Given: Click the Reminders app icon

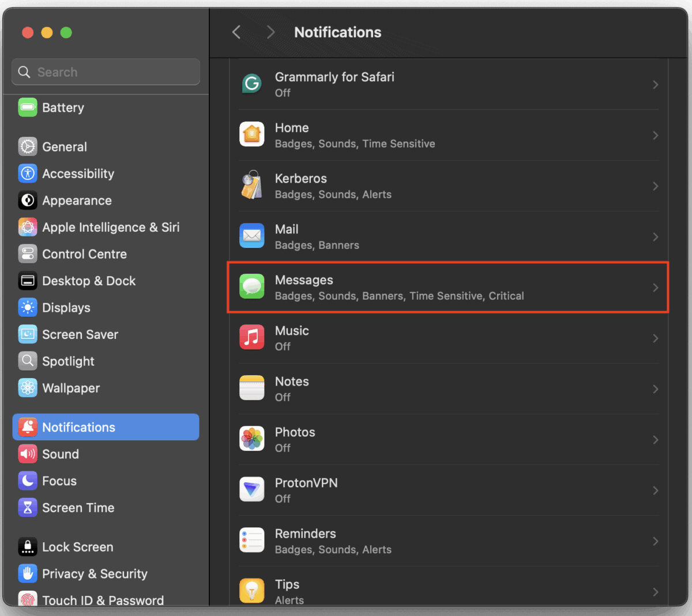Looking at the screenshot, I should pos(252,541).
